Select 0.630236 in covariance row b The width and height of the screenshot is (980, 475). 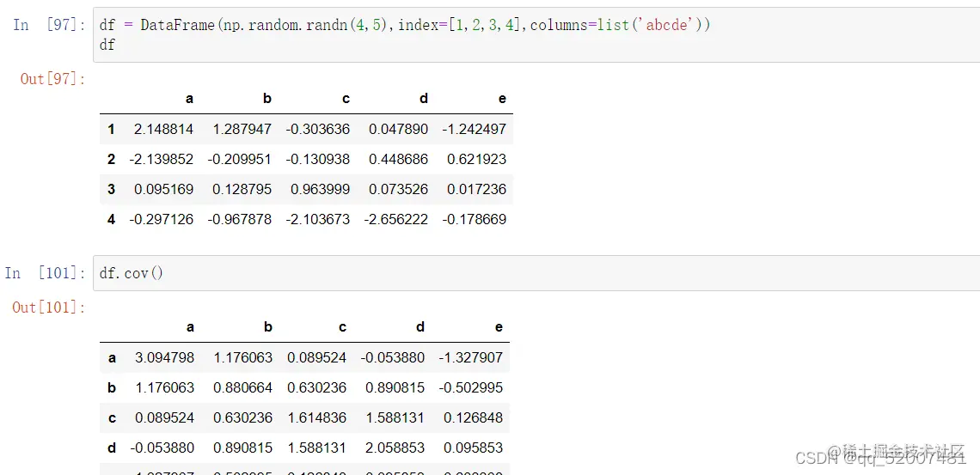pyautogui.click(x=317, y=387)
